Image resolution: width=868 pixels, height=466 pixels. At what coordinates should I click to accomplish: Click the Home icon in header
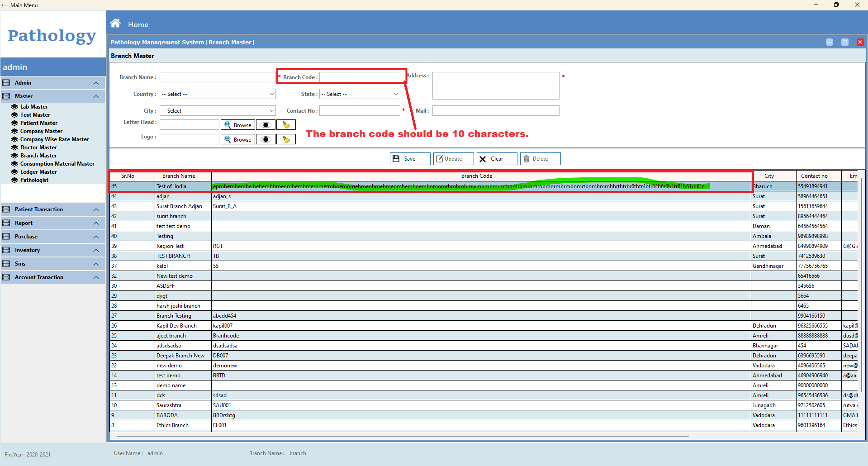116,24
